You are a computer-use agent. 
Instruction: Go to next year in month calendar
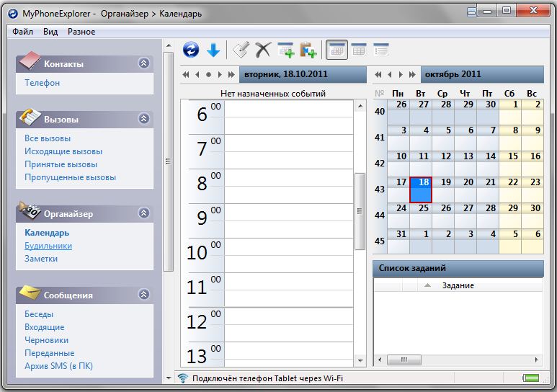tap(412, 75)
